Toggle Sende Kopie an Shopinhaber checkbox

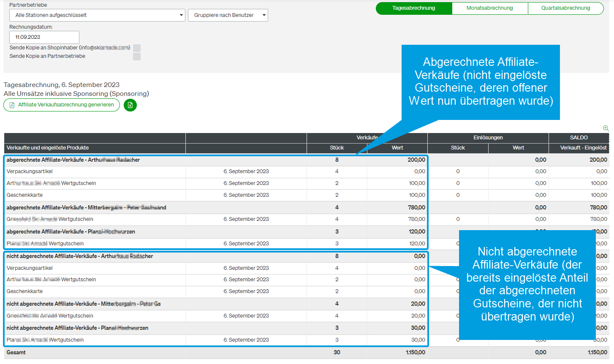pyautogui.click(x=137, y=48)
